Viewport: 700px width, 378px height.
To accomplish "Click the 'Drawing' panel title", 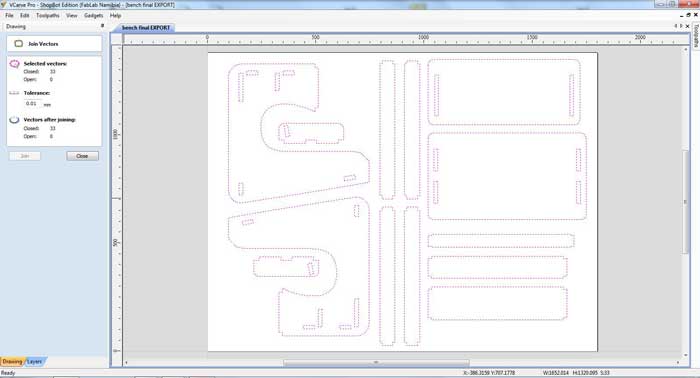I will point(16,27).
